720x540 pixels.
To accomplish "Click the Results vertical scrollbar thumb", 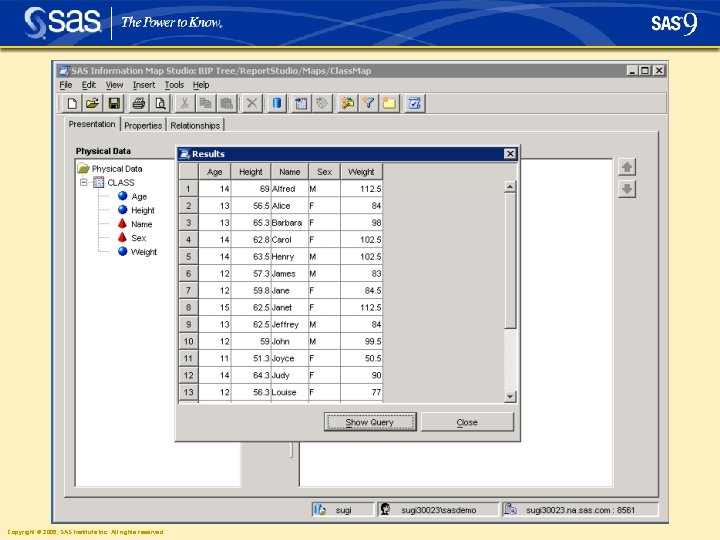I will 510,261.
